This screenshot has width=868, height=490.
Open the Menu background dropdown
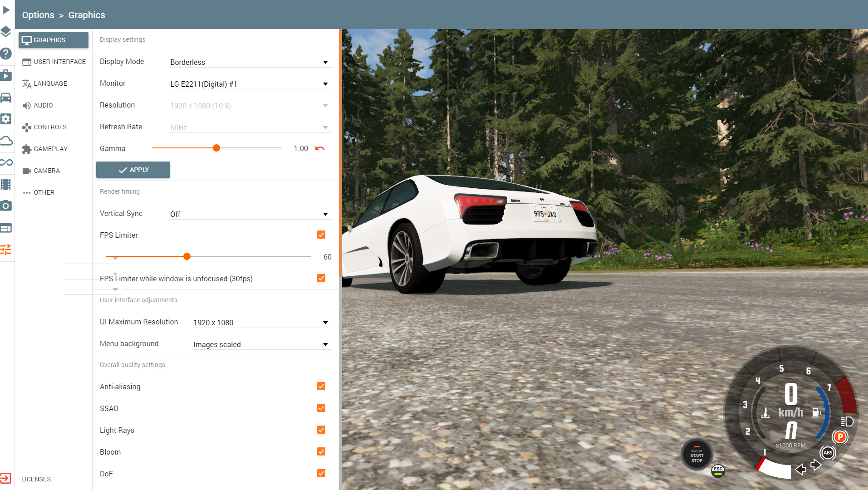(x=262, y=344)
